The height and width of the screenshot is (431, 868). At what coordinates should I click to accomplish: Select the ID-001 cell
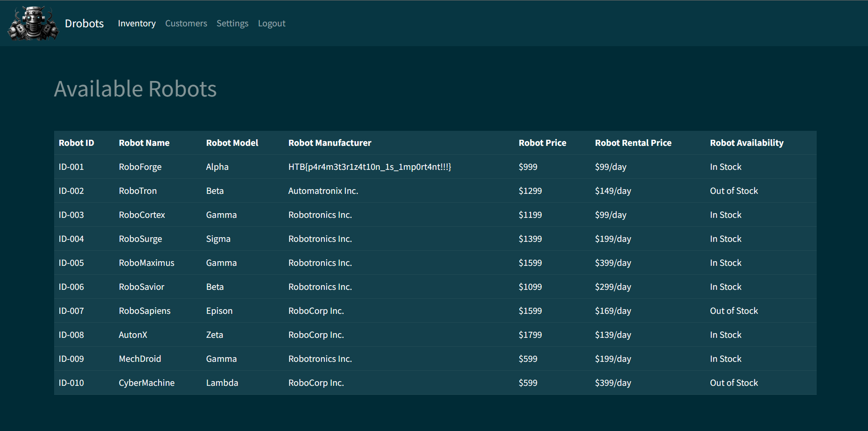click(71, 167)
